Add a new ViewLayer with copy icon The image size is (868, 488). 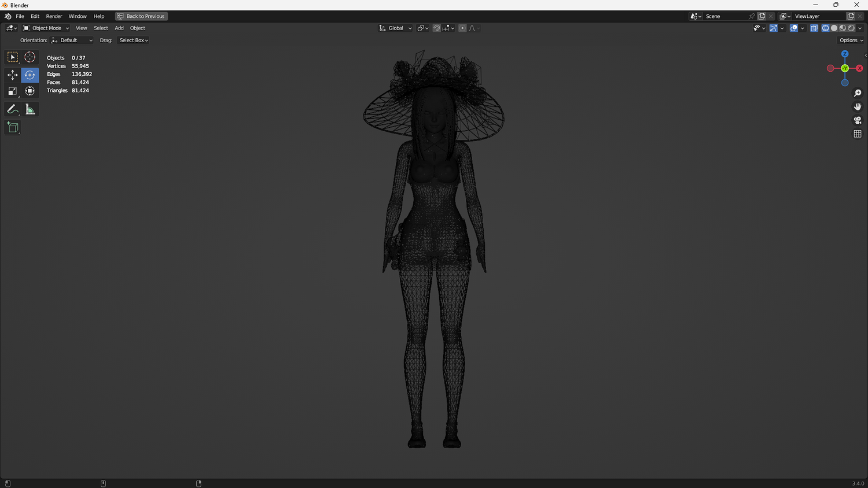coord(851,16)
